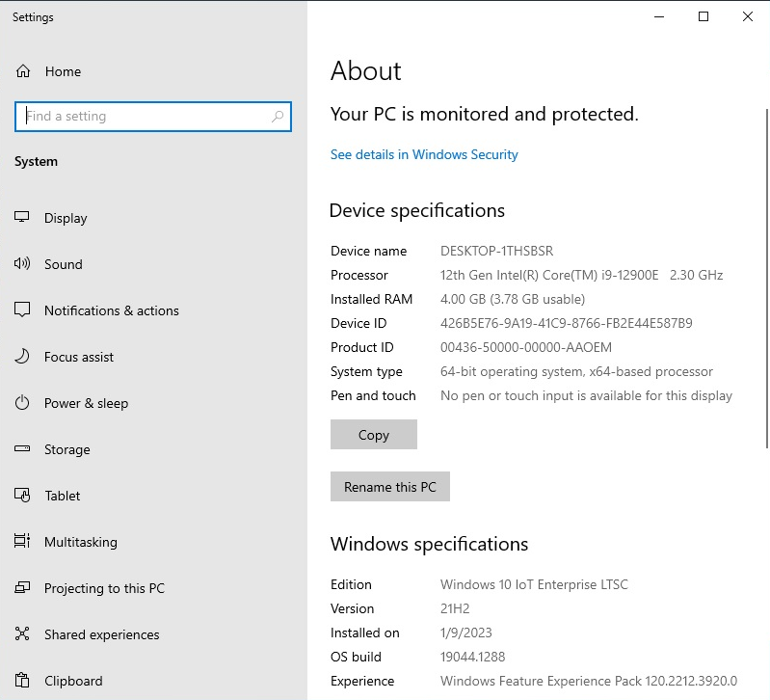Click the Multitasking icon
770x700 pixels.
[22, 541]
